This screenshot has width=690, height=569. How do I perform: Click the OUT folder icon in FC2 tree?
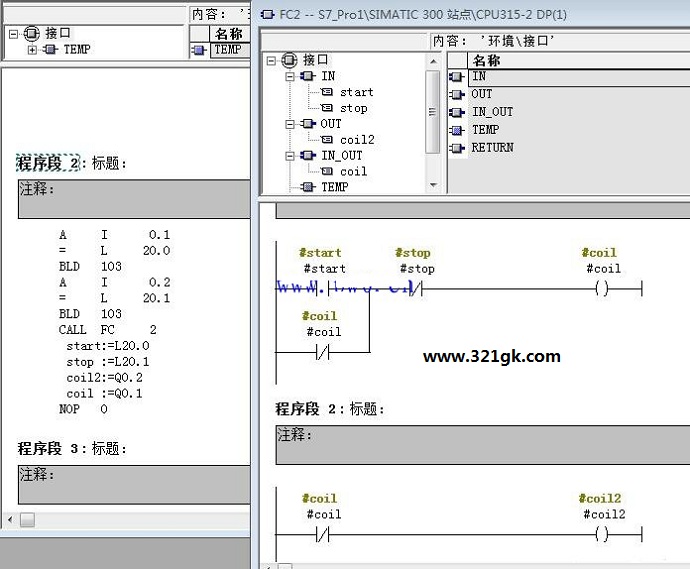click(x=308, y=124)
